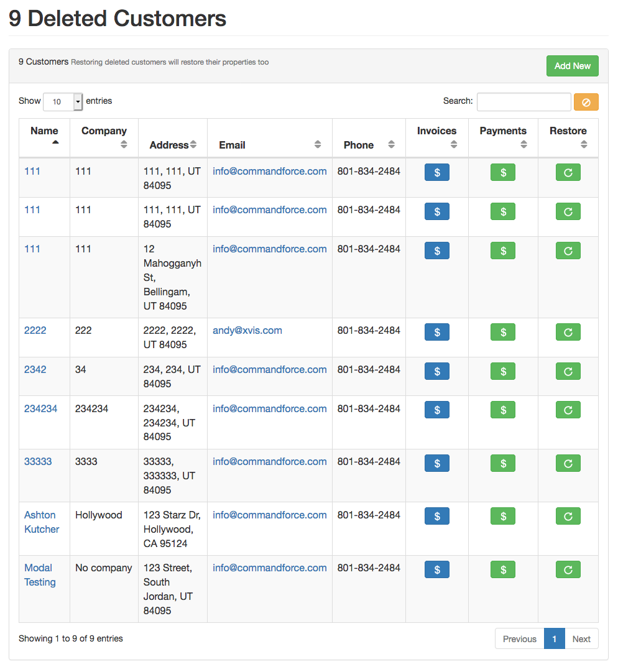Click Modal Testing's email address link
This screenshot has height=672, width=618.
tap(270, 568)
